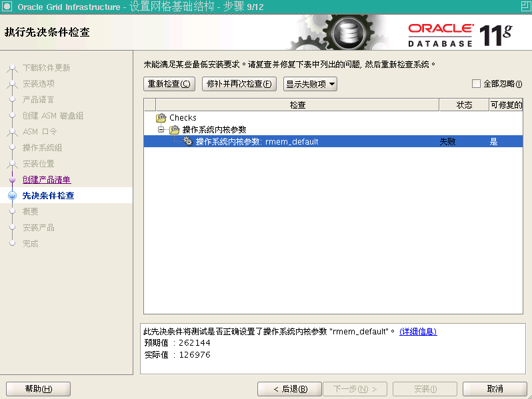Click the Checks folder icon
This screenshot has width=532, height=399.
[161, 118]
